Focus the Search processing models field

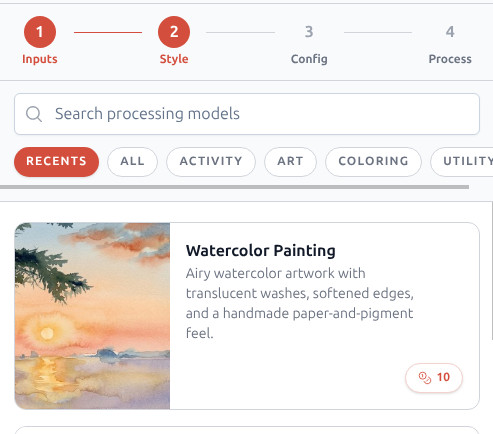247,114
